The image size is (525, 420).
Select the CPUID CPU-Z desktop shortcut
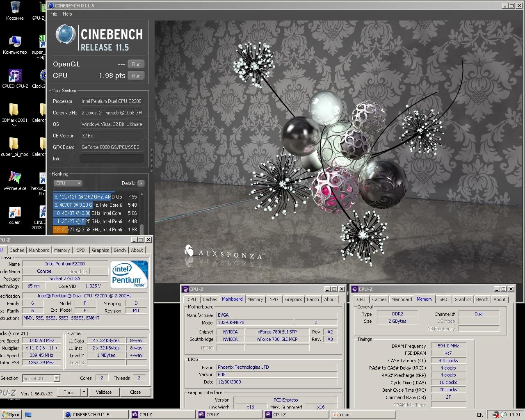15,79
